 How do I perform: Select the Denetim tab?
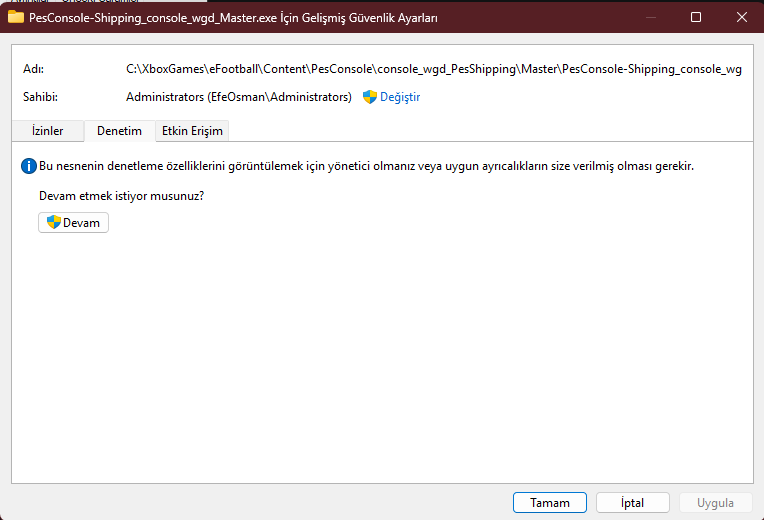tap(119, 131)
